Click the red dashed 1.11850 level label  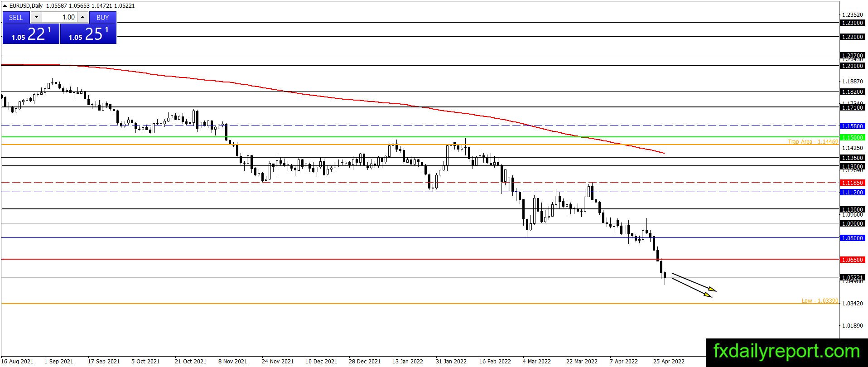point(852,183)
